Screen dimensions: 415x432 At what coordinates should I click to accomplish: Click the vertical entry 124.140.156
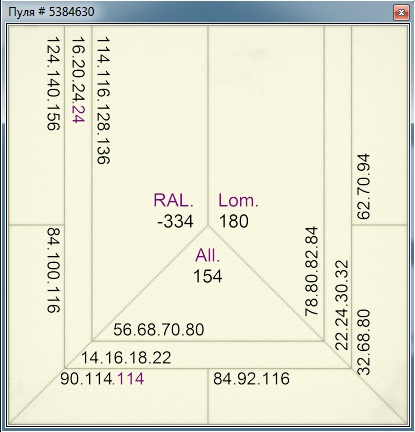[53, 83]
